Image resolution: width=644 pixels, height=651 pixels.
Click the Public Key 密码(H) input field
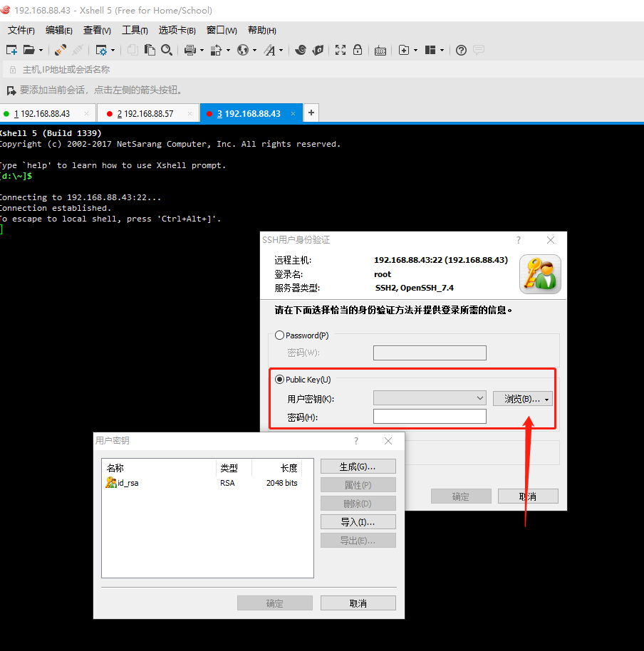click(430, 417)
